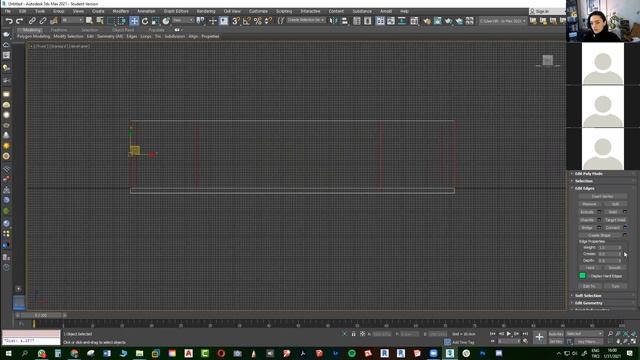Image resolution: width=640 pixels, height=360 pixels.
Task: Open the Polygon Modeling ribbon panel
Action: click(33, 36)
